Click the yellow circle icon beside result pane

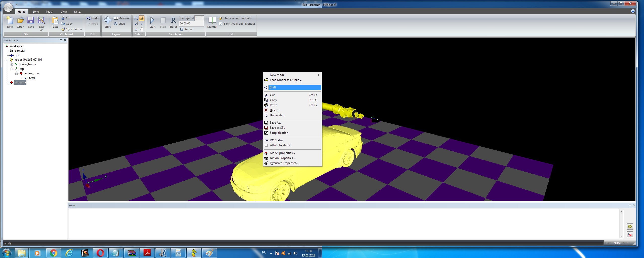pos(630,227)
